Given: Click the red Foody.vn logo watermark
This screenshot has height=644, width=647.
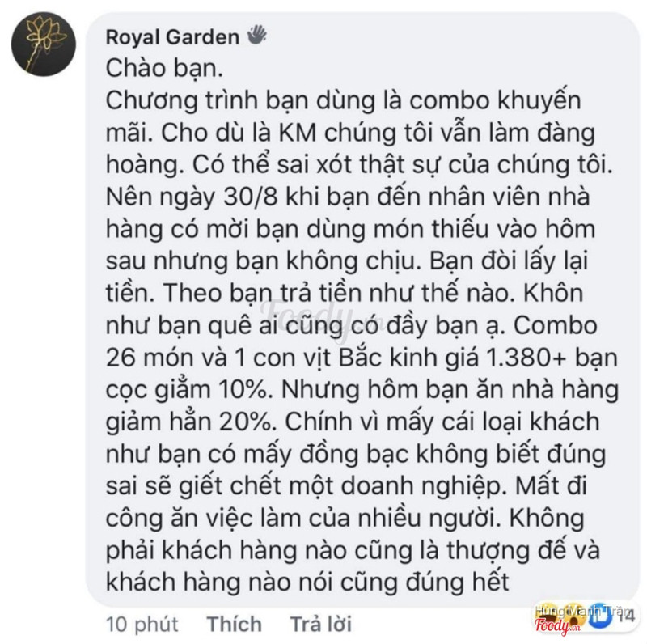Looking at the screenshot, I should 557,626.
